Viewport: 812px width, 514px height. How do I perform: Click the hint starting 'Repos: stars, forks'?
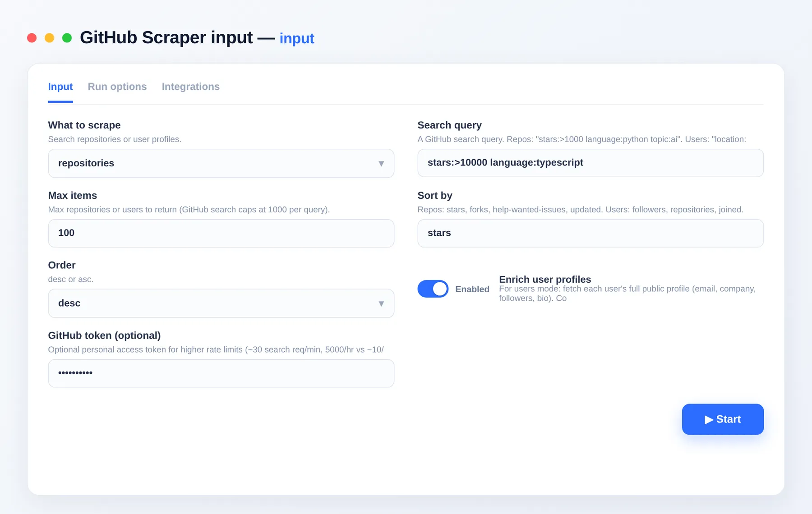click(581, 210)
